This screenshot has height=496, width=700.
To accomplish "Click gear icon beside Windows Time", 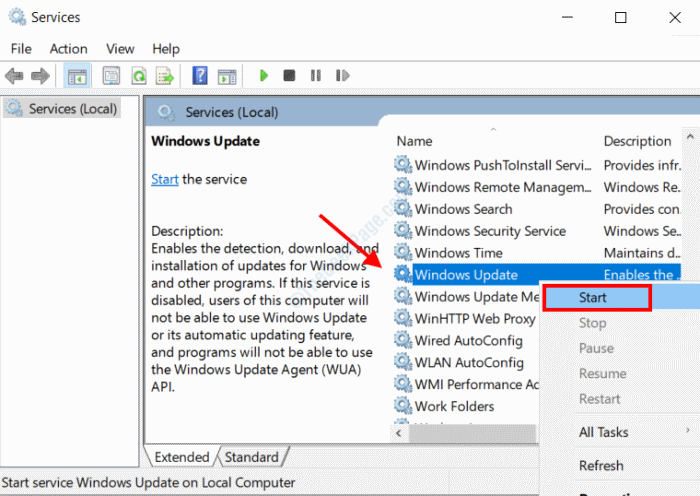I will [403, 252].
